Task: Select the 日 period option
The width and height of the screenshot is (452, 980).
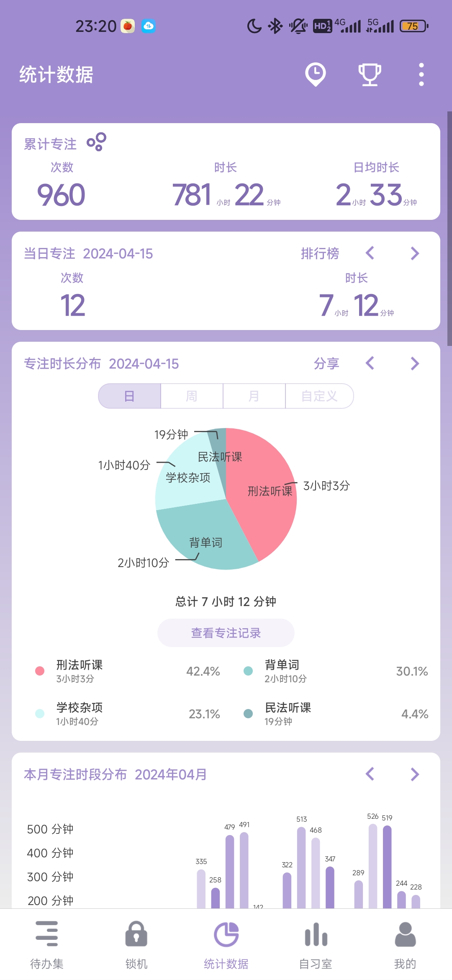Action: coord(130,396)
